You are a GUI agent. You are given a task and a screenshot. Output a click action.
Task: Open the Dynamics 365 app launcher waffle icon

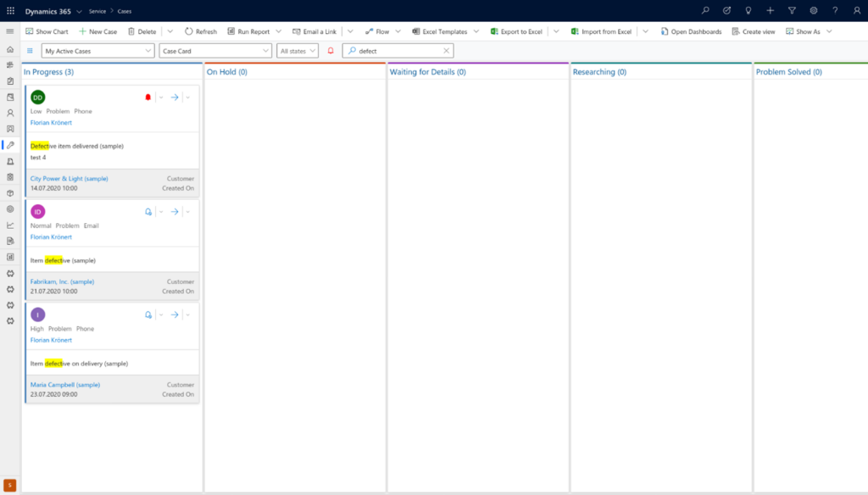click(x=8, y=11)
